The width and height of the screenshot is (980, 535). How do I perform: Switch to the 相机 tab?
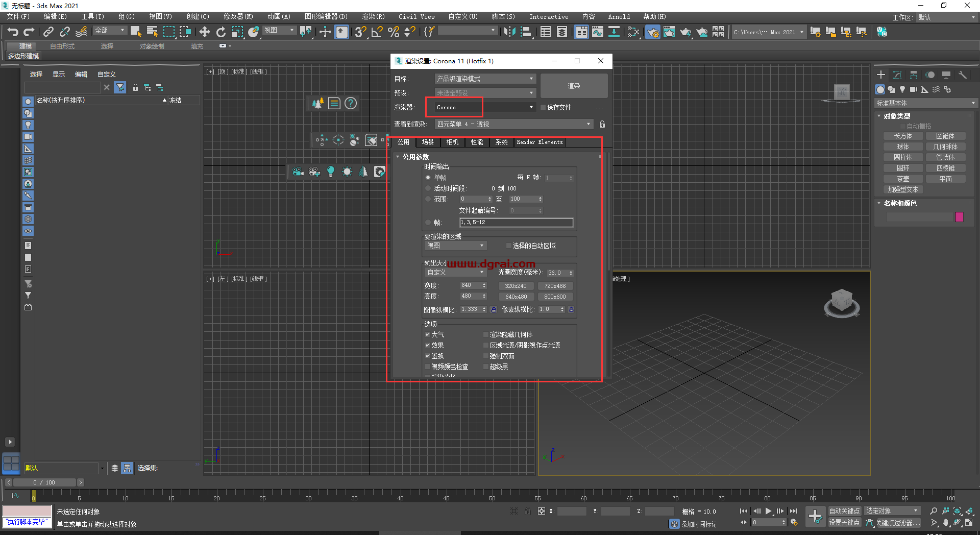tap(452, 142)
